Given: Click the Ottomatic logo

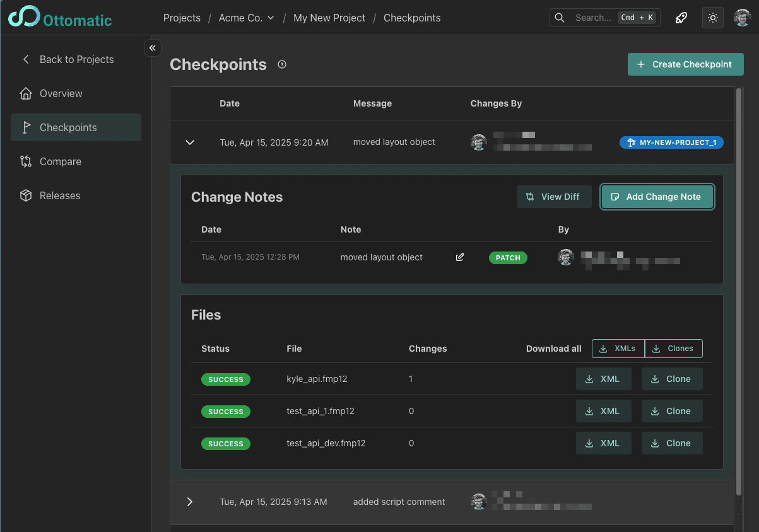Looking at the screenshot, I should [x=60, y=18].
